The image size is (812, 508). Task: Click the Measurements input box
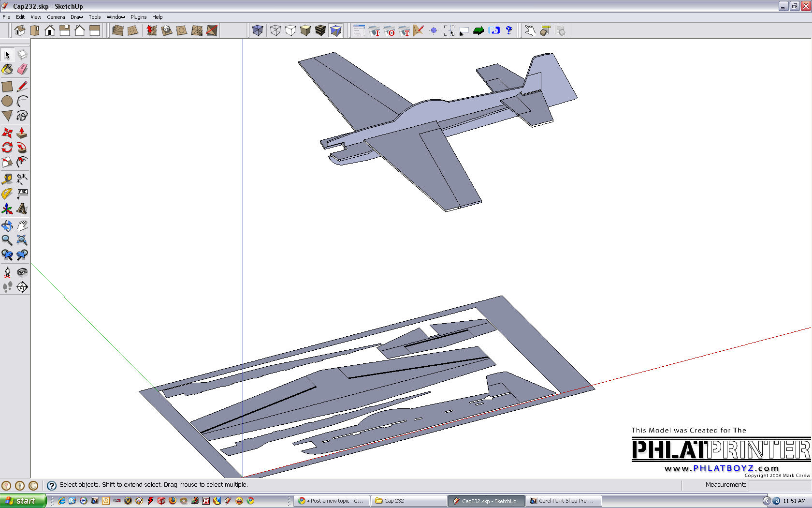779,485
